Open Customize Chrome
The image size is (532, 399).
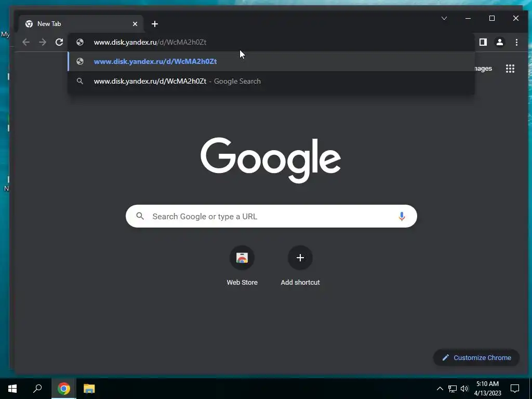tap(476, 357)
